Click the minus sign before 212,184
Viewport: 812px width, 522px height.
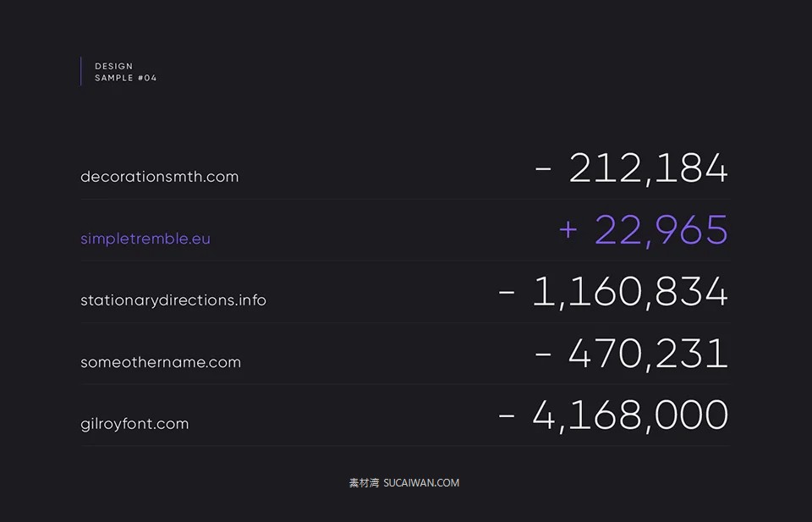(543, 168)
